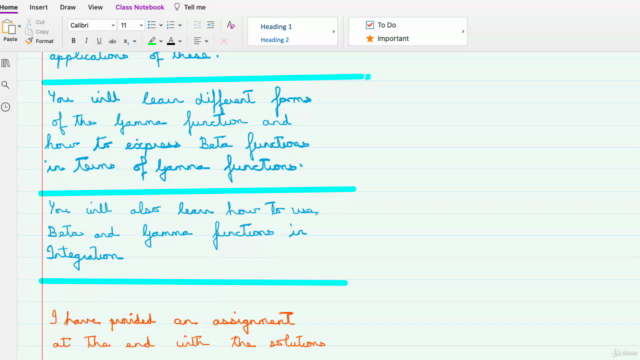Apply the Heading 2 style
This screenshot has width=640, height=360.
pyautogui.click(x=275, y=40)
